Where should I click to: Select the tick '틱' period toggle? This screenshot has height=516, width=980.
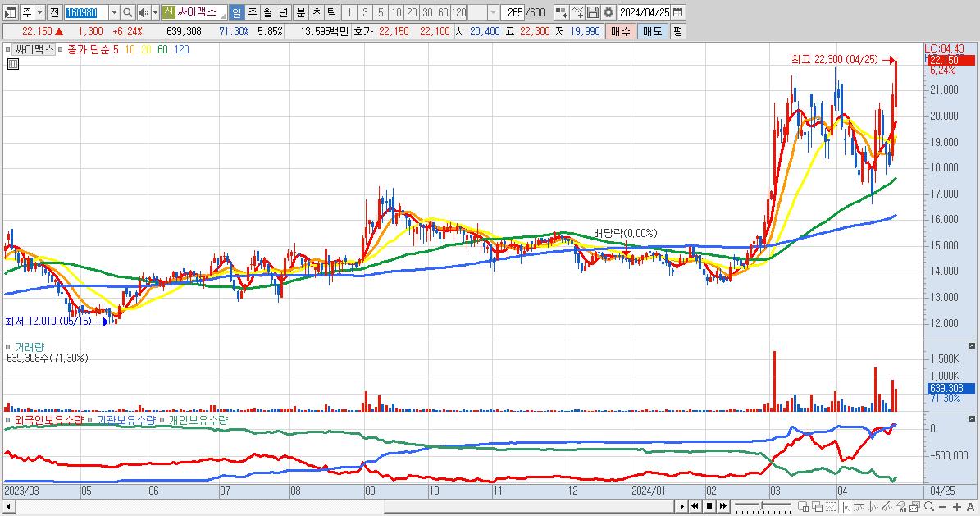pyautogui.click(x=332, y=12)
